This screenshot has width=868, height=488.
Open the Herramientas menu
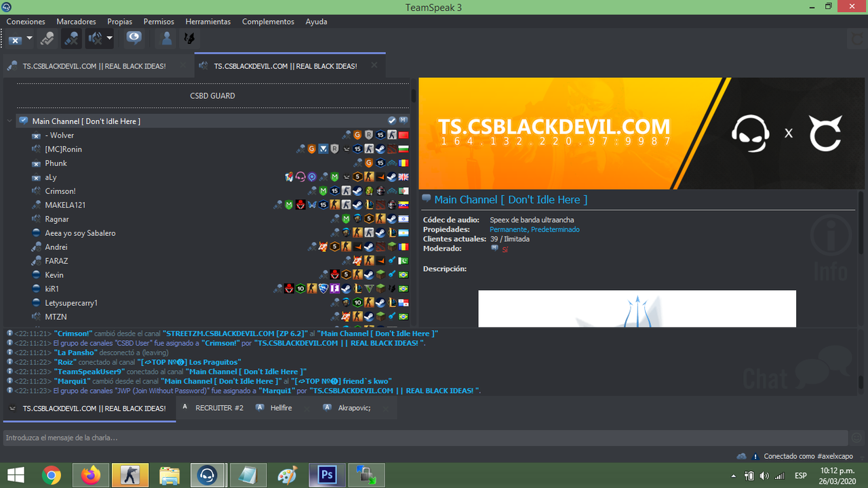pos(208,22)
